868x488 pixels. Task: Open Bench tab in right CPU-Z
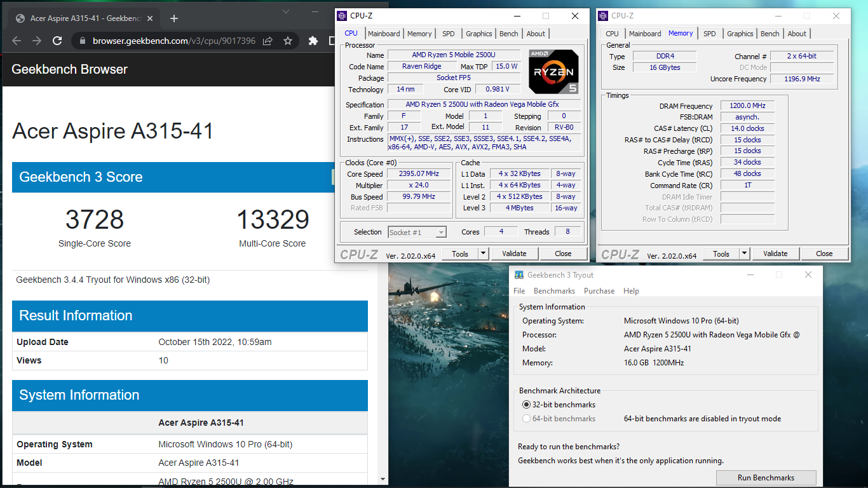[770, 34]
